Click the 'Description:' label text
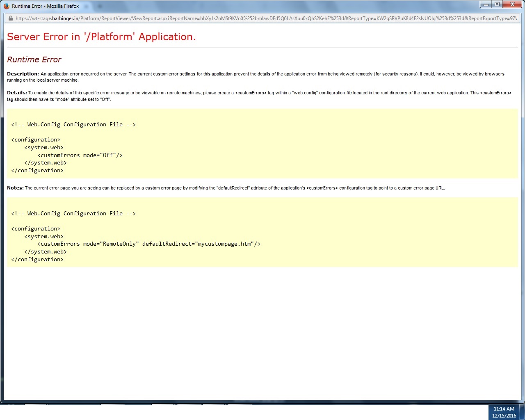525x420 pixels. 23,74
